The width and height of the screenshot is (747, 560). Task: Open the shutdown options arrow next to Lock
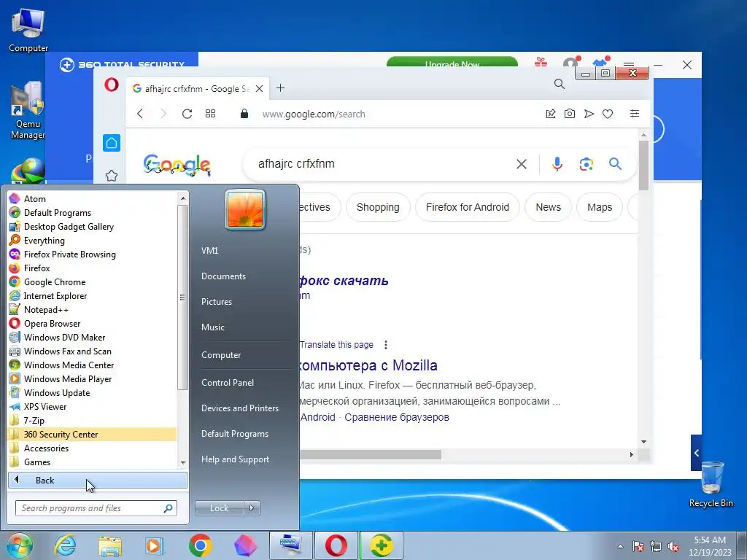[x=252, y=508]
